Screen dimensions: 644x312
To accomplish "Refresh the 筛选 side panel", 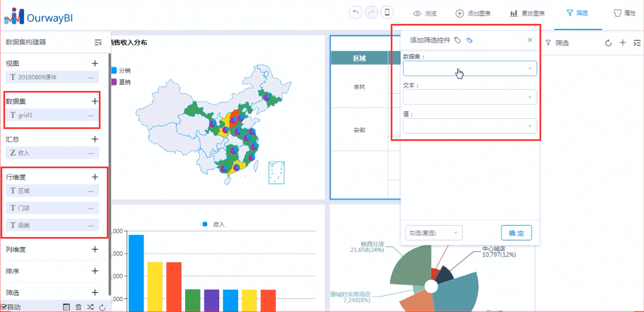I will [x=609, y=43].
